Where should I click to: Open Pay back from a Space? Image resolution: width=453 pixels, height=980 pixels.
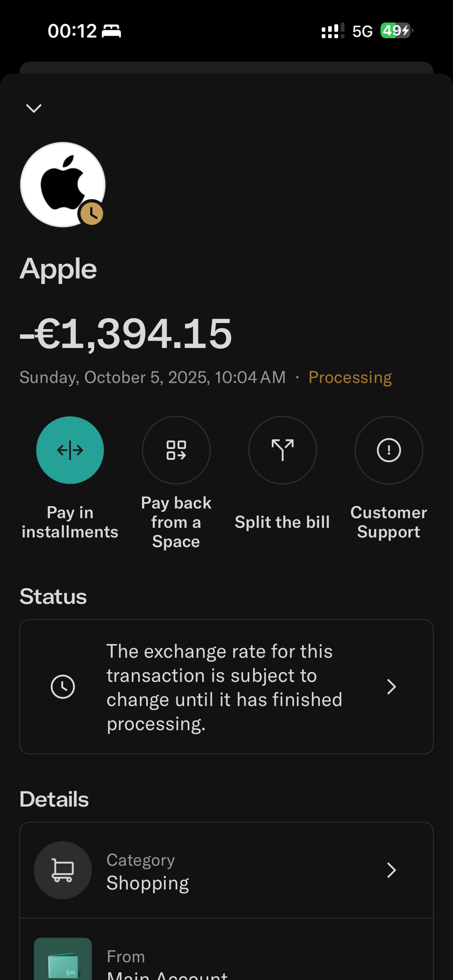pos(176,450)
